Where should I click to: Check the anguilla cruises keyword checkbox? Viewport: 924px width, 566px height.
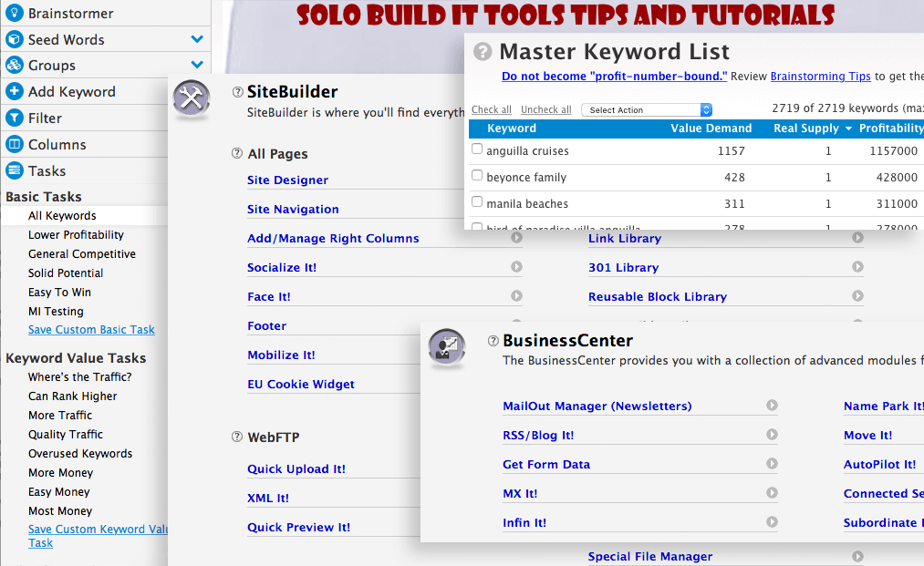(479, 149)
